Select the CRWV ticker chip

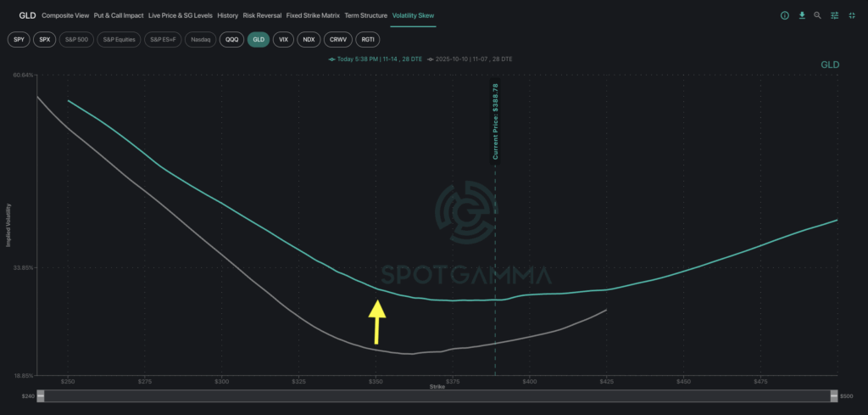point(337,39)
